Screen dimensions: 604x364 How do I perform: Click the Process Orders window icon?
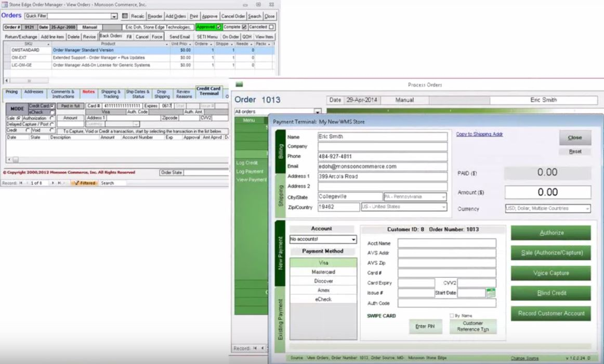(240, 84)
